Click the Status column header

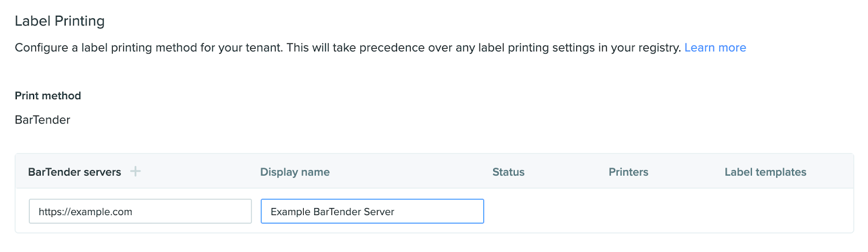[508, 172]
